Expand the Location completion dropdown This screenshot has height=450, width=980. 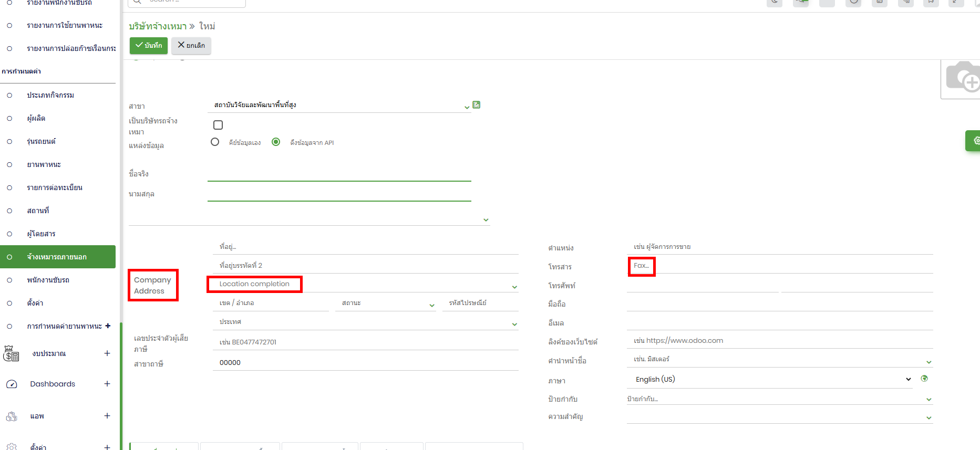click(514, 287)
